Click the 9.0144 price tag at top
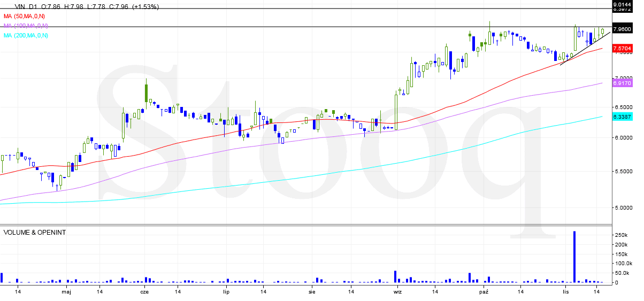The width and height of the screenshot is (644, 301). (623, 4)
